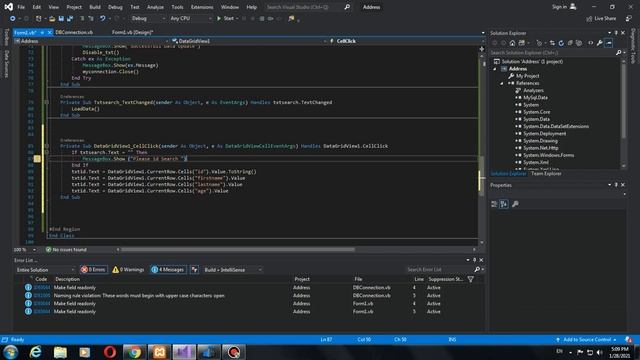The width and height of the screenshot is (640, 360).
Task: Toggle the 0 Warnings filter
Action: (128, 270)
